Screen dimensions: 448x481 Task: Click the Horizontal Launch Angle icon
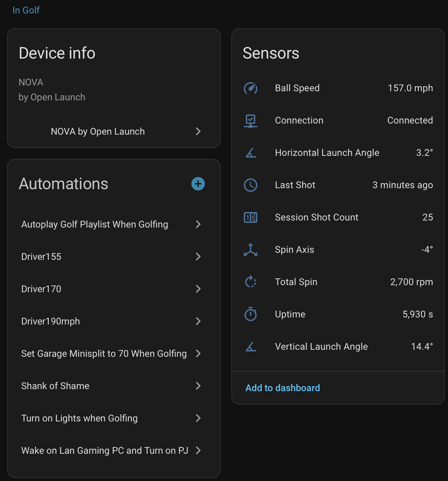pos(251,153)
